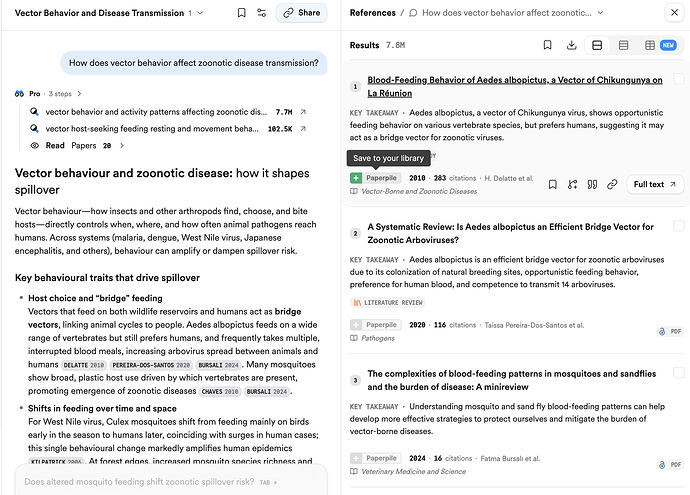This screenshot has width=690, height=495.
Task: Open the citation graph icon for the Delatte paper
Action: coord(573,184)
